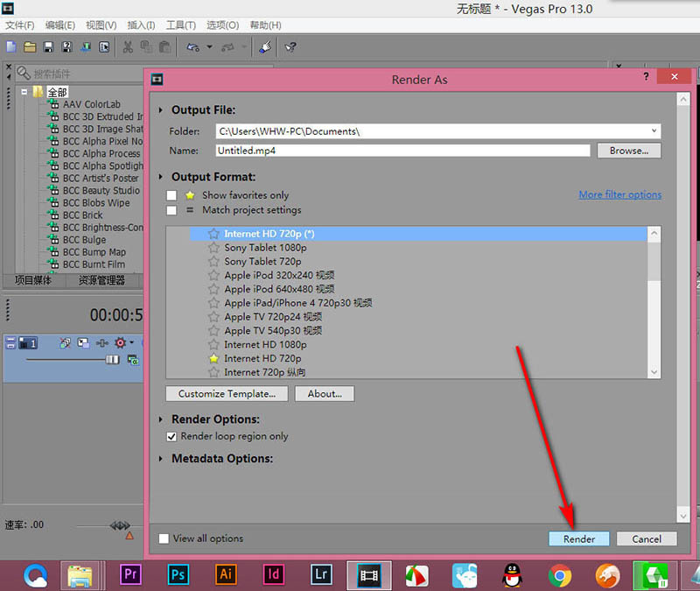The width and height of the screenshot is (700, 591).
Task: Open QQ penguin app from taskbar
Action: 513,575
